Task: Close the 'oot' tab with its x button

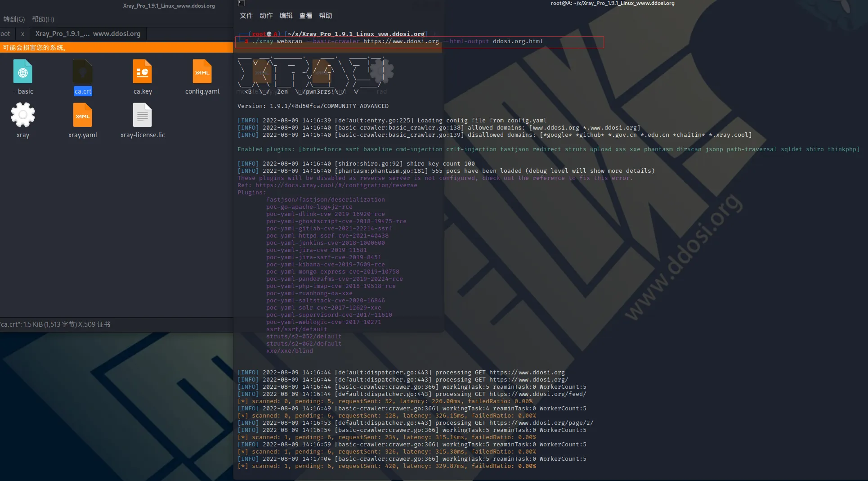Action: point(22,34)
